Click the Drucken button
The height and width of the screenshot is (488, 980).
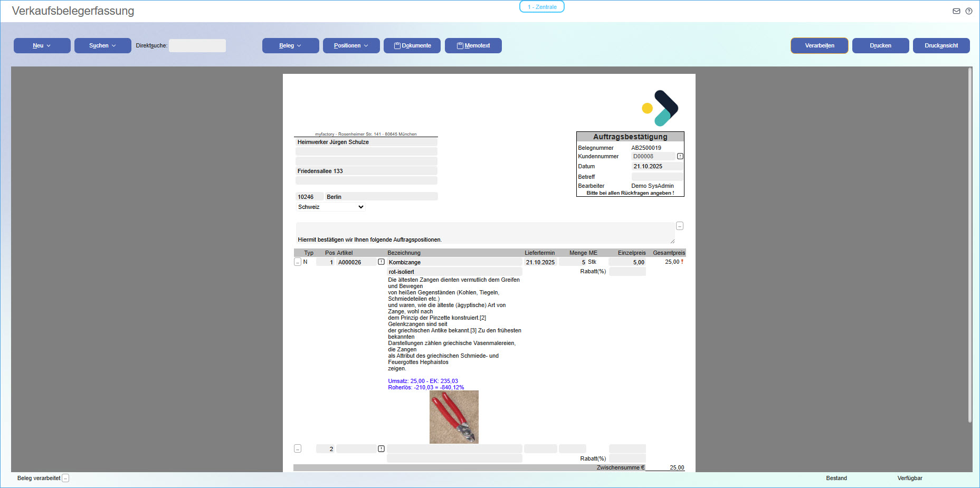881,45
